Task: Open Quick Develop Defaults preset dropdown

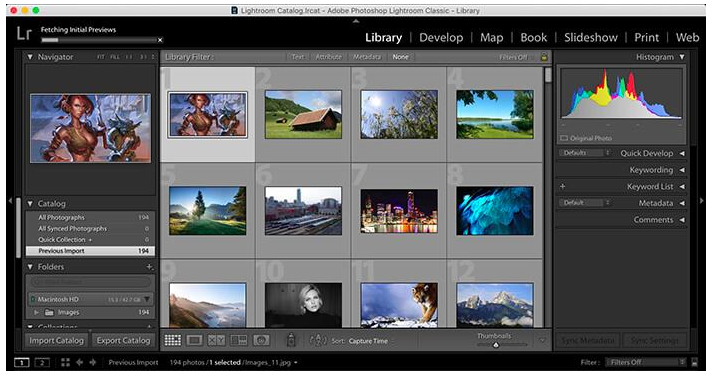Action: 585,153
